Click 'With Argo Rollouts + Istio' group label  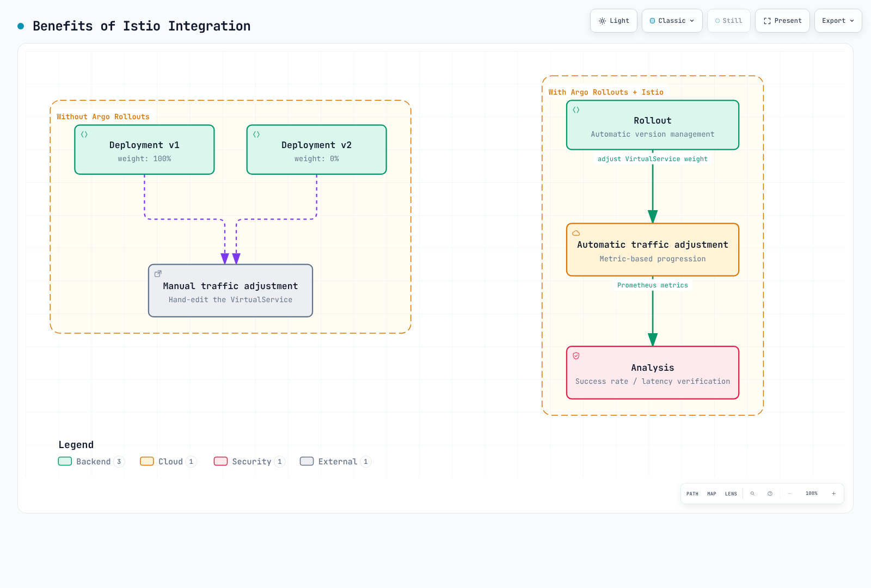606,92
